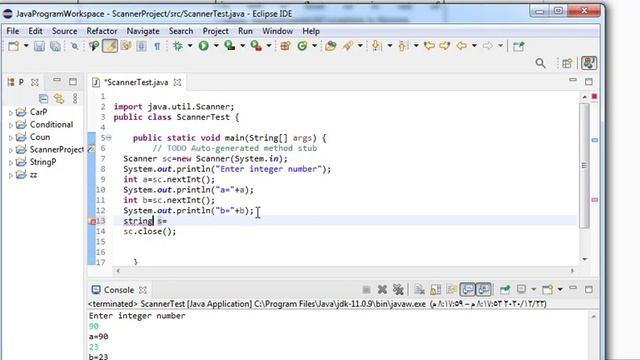Click the New file toolbar icon
Image resolution: width=640 pixels, height=360 pixels.
point(13,46)
